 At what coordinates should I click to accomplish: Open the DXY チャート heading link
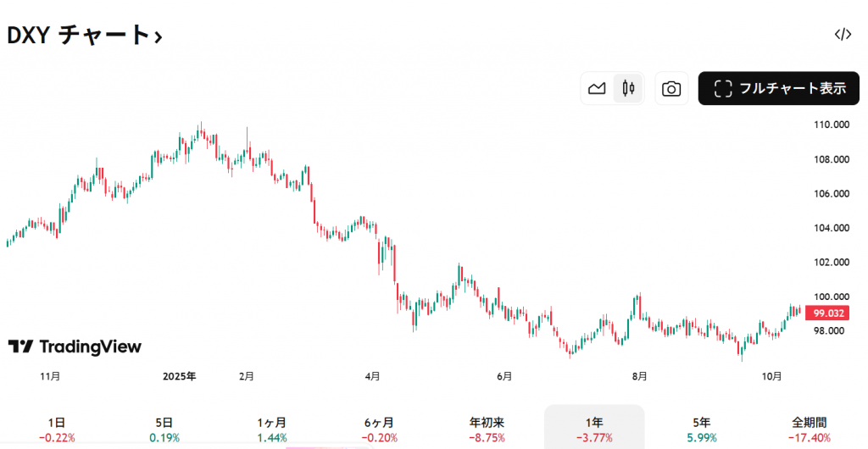[79, 35]
